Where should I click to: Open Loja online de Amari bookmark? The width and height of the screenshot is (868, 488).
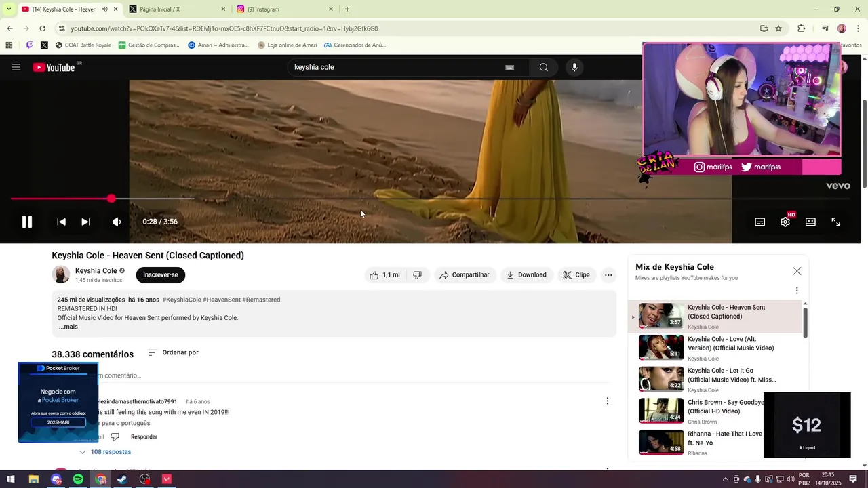tap(287, 45)
